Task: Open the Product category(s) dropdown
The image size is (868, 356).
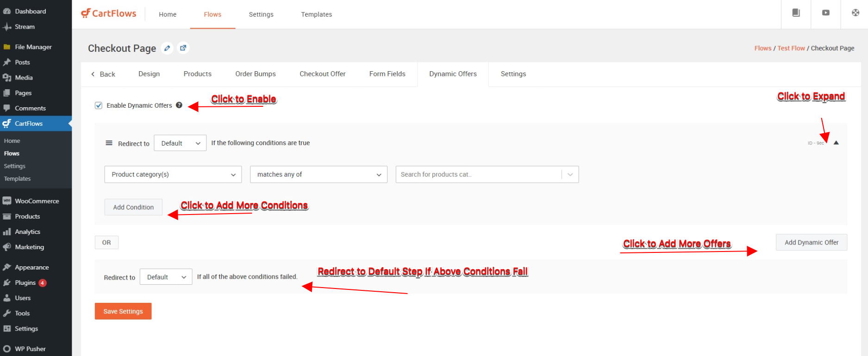Action: (173, 174)
